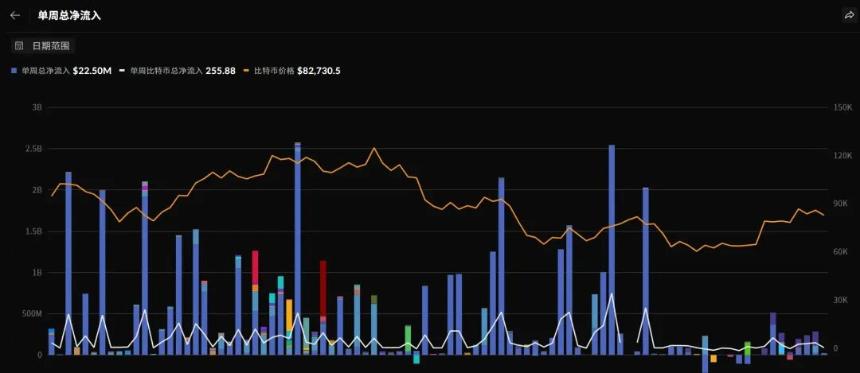Click the 500M left axis label
This screenshot has height=373, width=860.
[32, 314]
